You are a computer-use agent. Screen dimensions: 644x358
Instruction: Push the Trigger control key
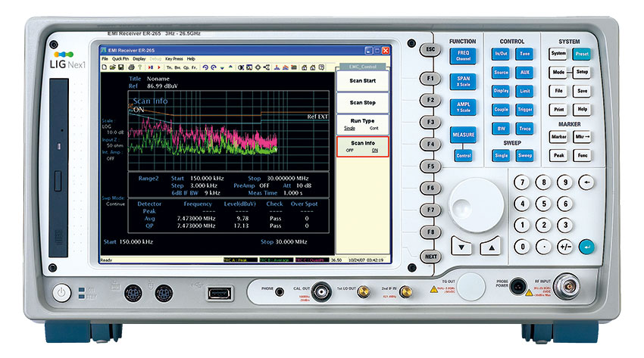(x=525, y=110)
